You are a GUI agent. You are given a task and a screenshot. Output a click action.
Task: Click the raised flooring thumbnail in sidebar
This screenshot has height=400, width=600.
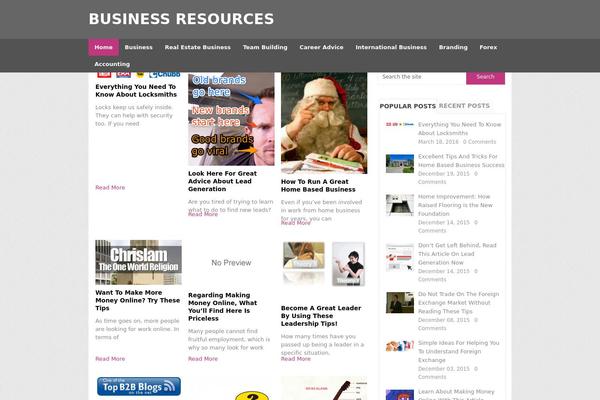[x=399, y=205]
